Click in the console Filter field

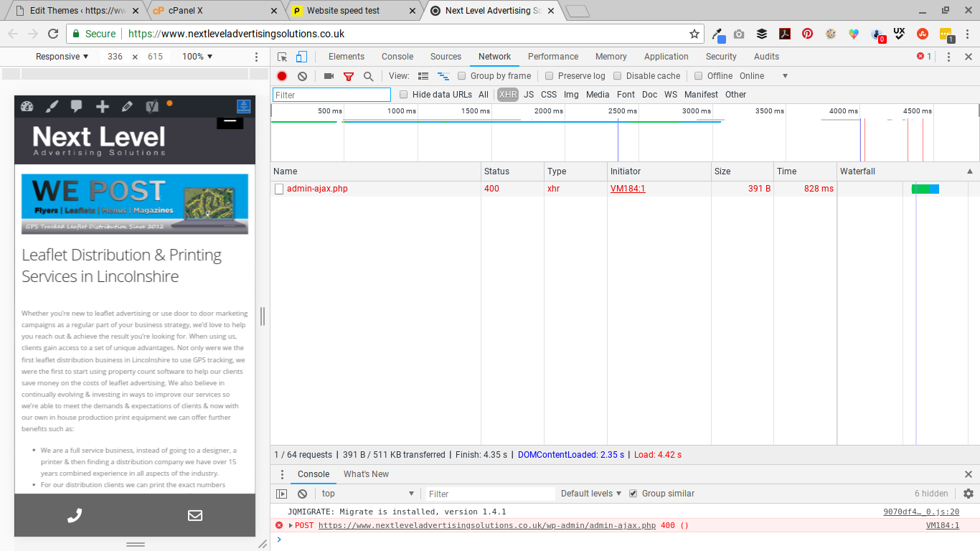tap(490, 494)
